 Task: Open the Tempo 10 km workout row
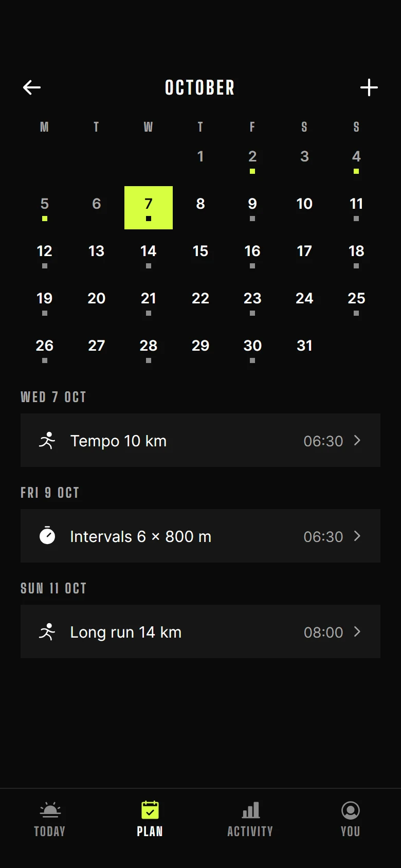200,440
